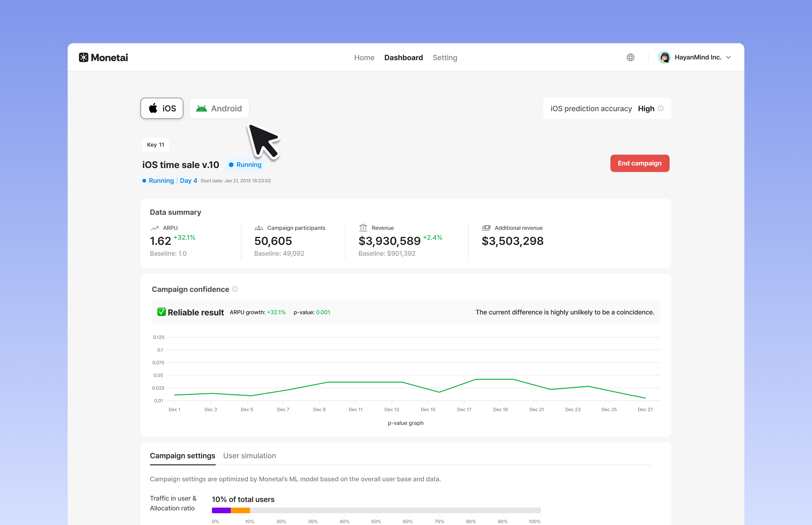Click the Running status badge
Viewport: 812px width, 525px height.
pyautogui.click(x=245, y=164)
